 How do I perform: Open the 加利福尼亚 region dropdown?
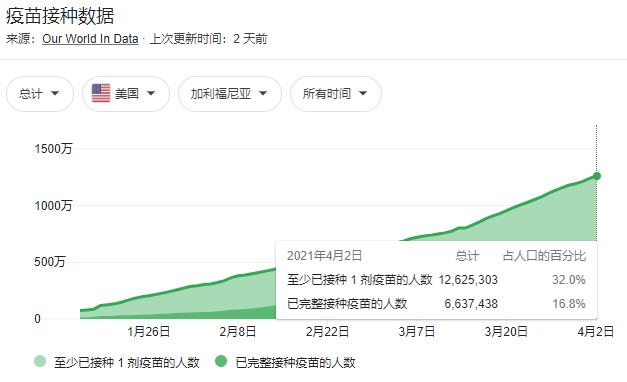click(230, 94)
